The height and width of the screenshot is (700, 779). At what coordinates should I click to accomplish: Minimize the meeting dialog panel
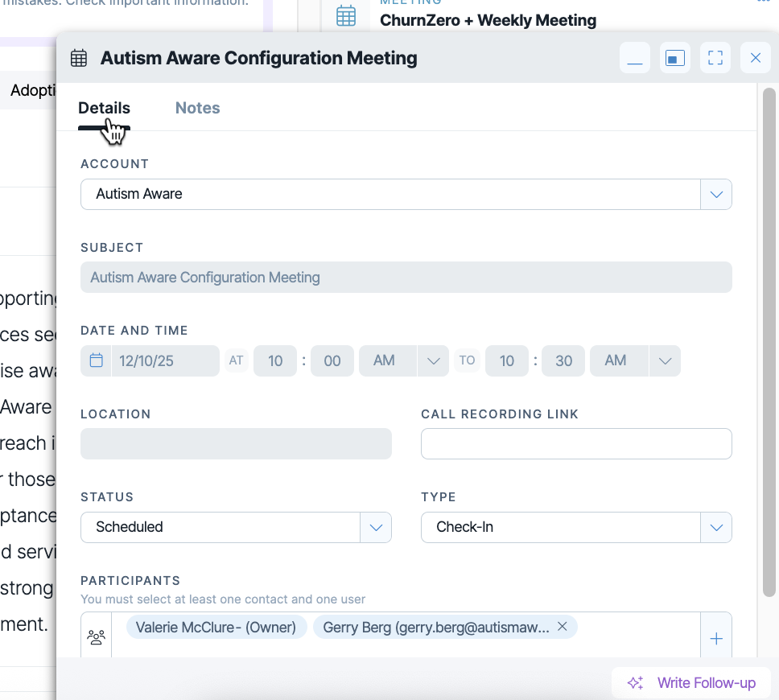click(635, 58)
